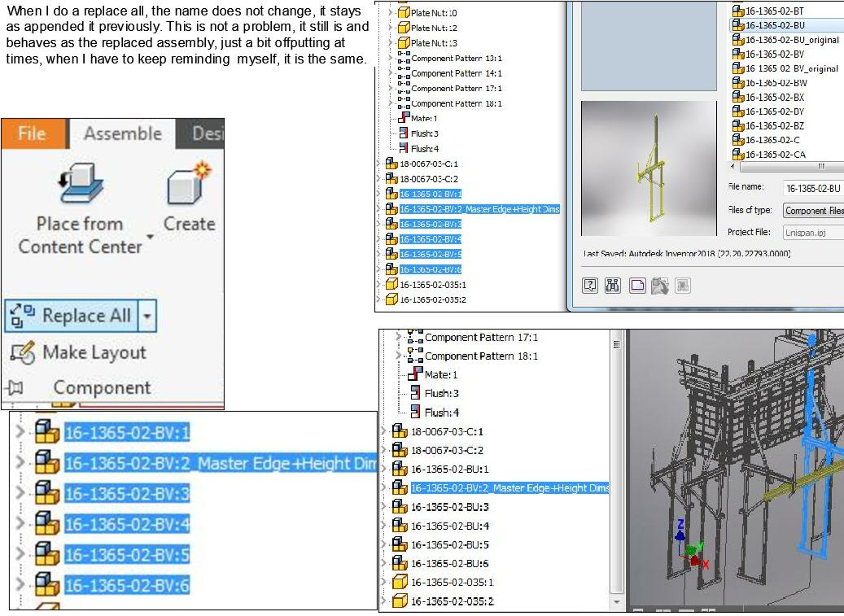Select the Replace All tool
The height and width of the screenshot is (616, 844).
coord(72,316)
